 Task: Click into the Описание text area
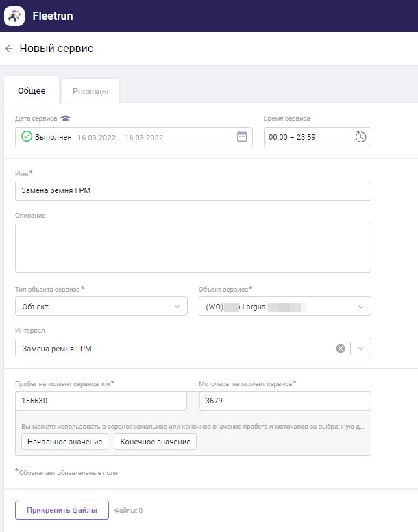(x=193, y=247)
